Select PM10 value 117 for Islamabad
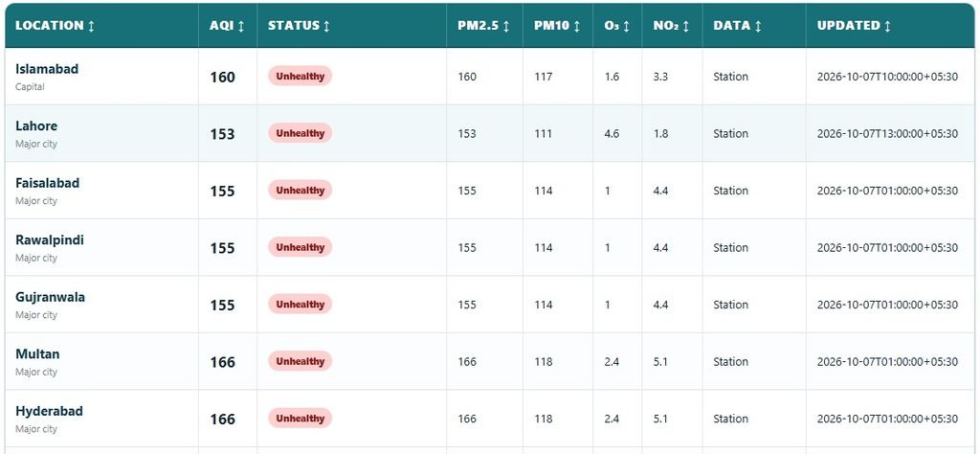 pyautogui.click(x=544, y=77)
